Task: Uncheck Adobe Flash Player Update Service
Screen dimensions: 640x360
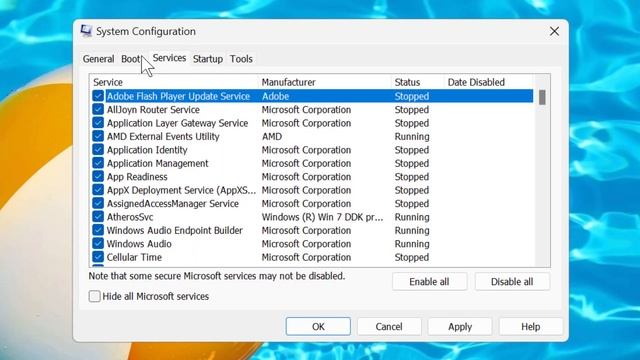Action: click(98, 96)
